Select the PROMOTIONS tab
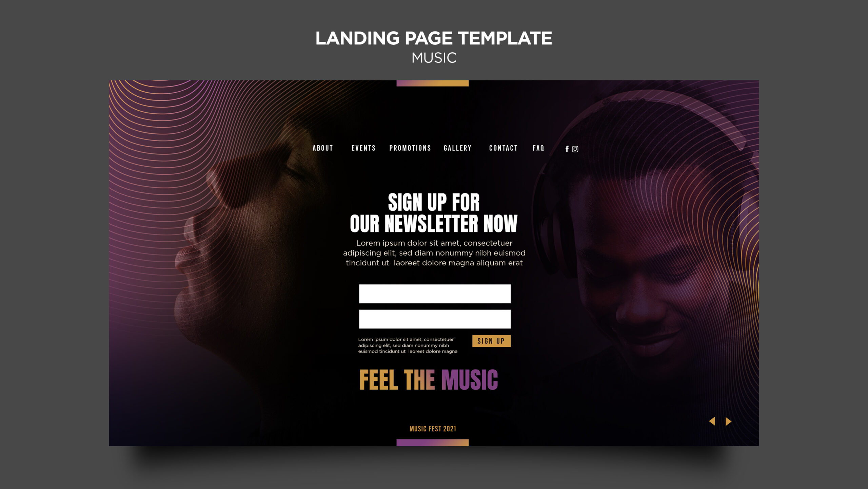This screenshot has width=868, height=489. (410, 149)
